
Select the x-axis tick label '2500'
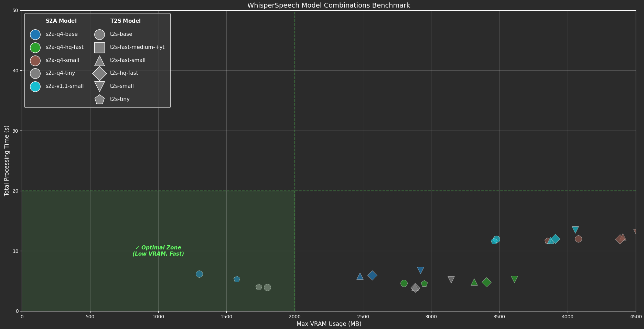[363, 317]
